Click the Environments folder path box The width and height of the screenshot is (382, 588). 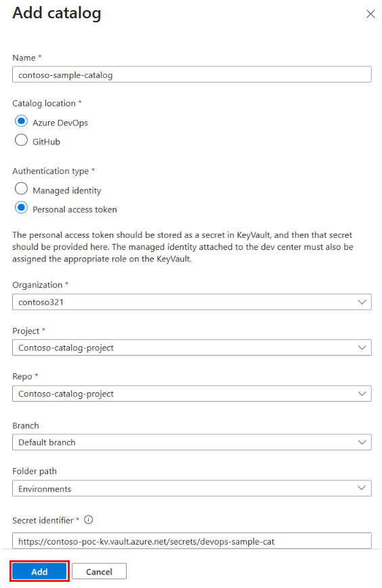coord(192,488)
